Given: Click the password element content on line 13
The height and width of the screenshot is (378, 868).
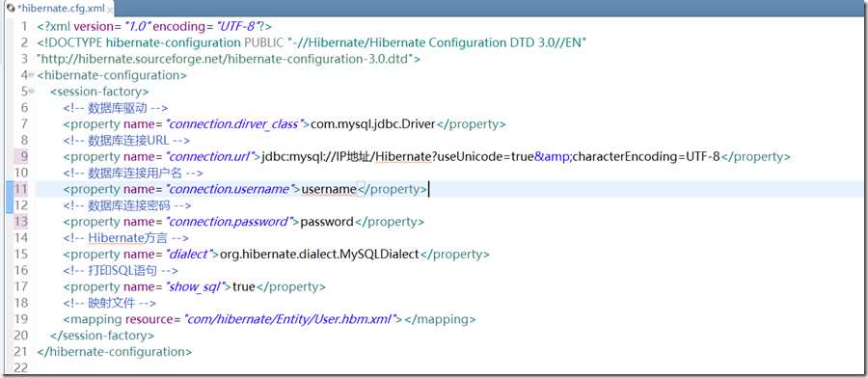Looking at the screenshot, I should [x=327, y=222].
